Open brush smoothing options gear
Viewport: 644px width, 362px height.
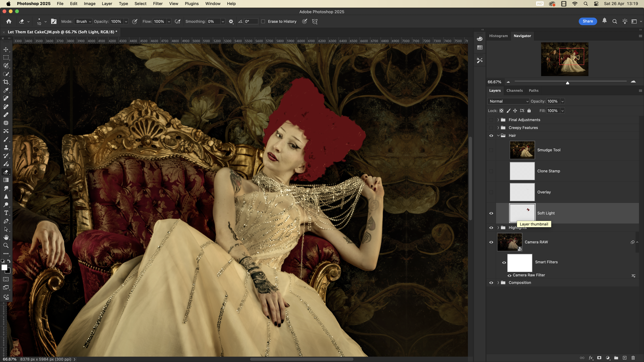231,22
